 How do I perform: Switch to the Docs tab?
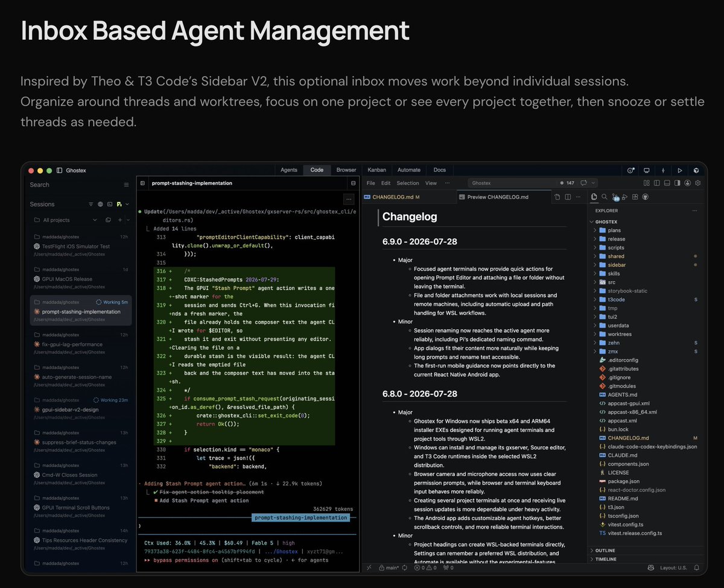(439, 170)
